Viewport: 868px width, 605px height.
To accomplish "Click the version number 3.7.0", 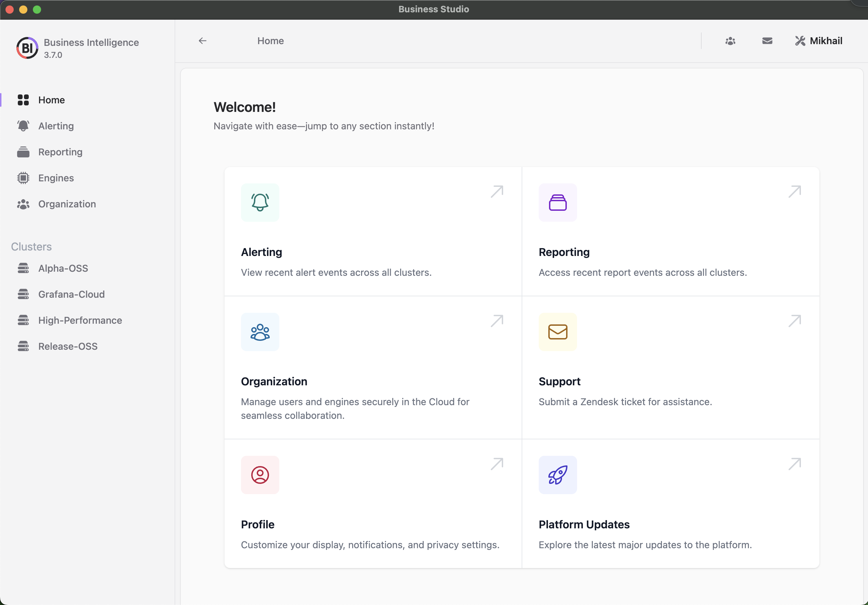I will pyautogui.click(x=53, y=55).
